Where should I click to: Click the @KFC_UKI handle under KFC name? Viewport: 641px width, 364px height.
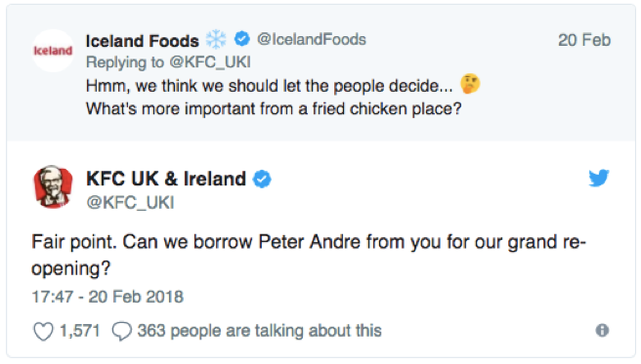[x=130, y=202]
